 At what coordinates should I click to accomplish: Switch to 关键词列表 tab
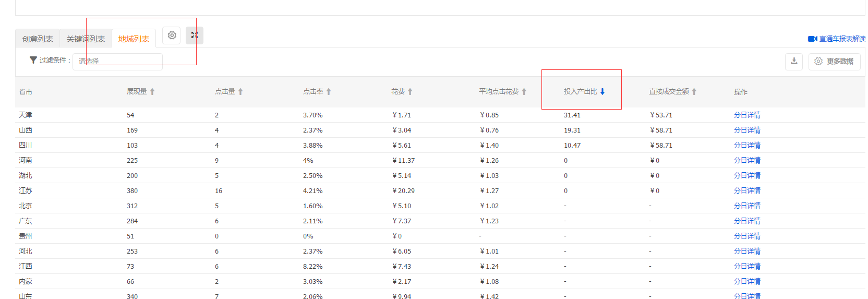[86, 39]
